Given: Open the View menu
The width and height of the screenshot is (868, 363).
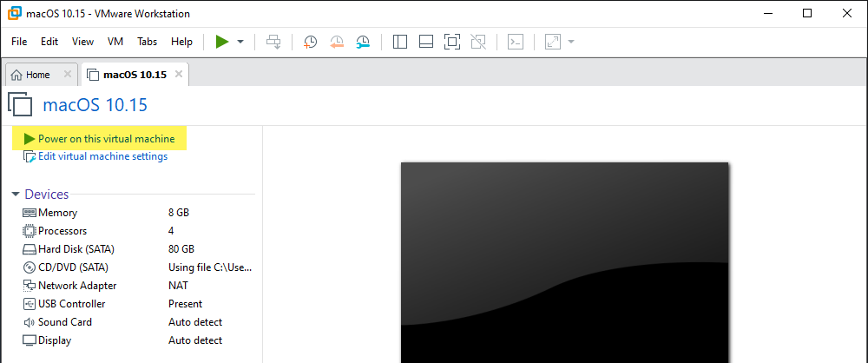Looking at the screenshot, I should (x=82, y=42).
